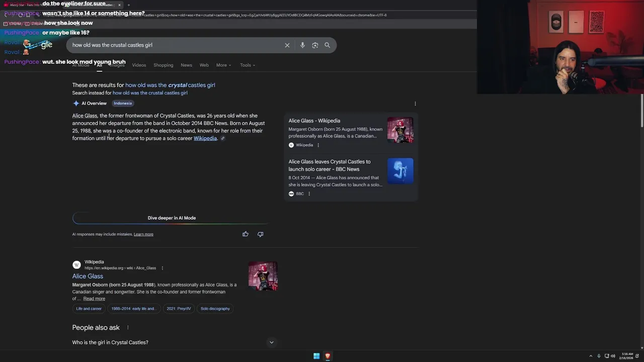This screenshot has width=644, height=362.
Task: Switch to the Web results tab
Action: pos(204,65)
